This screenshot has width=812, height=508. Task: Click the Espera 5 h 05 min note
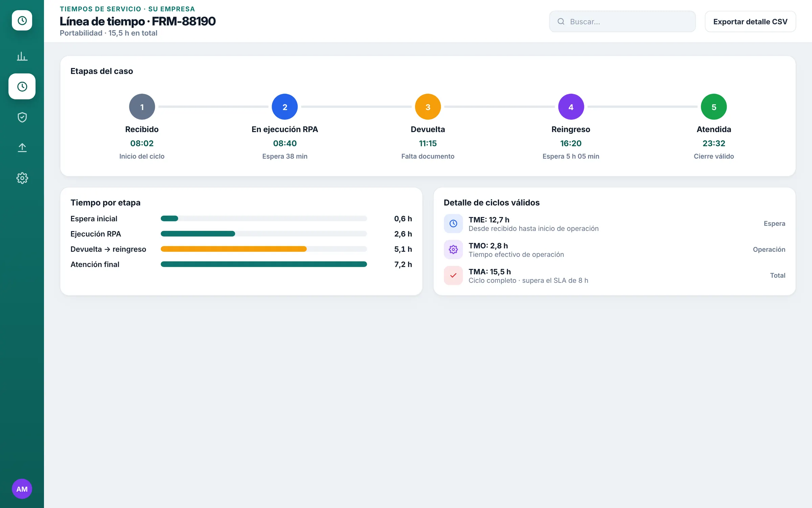coord(571,156)
